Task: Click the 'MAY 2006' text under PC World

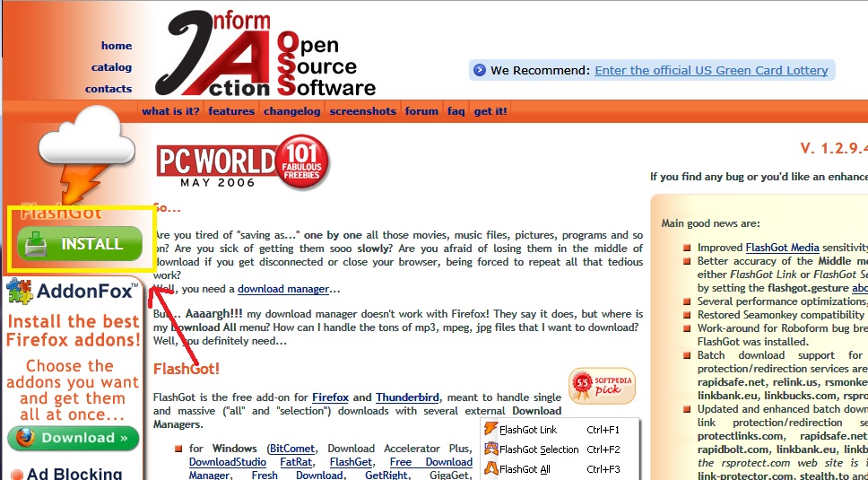Action: coord(218,182)
